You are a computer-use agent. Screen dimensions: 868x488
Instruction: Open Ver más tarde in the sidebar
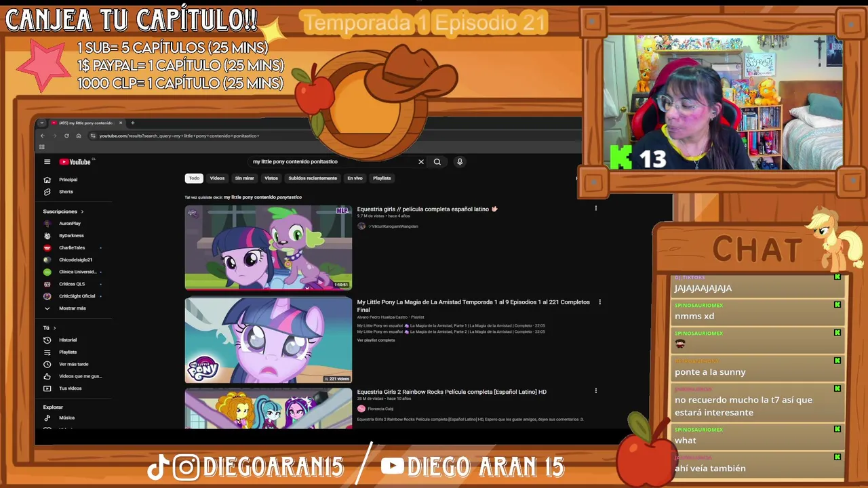73,365
